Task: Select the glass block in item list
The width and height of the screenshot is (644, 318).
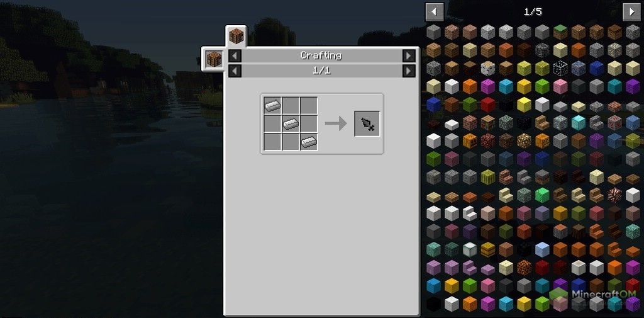Action: click(x=560, y=67)
